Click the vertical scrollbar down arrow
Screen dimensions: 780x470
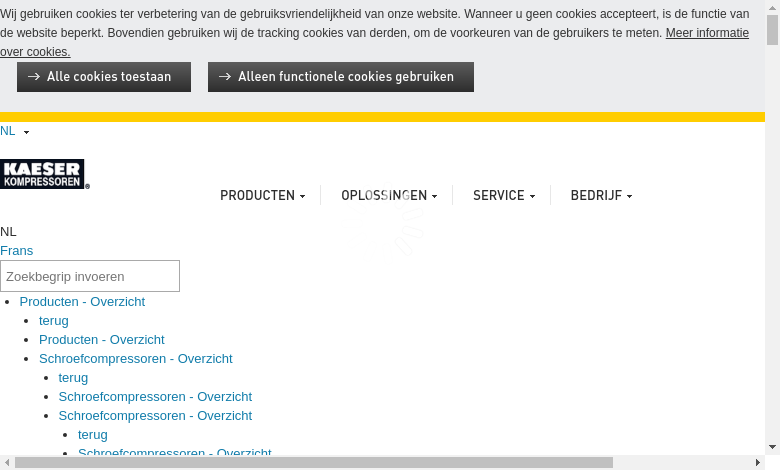tap(772, 447)
